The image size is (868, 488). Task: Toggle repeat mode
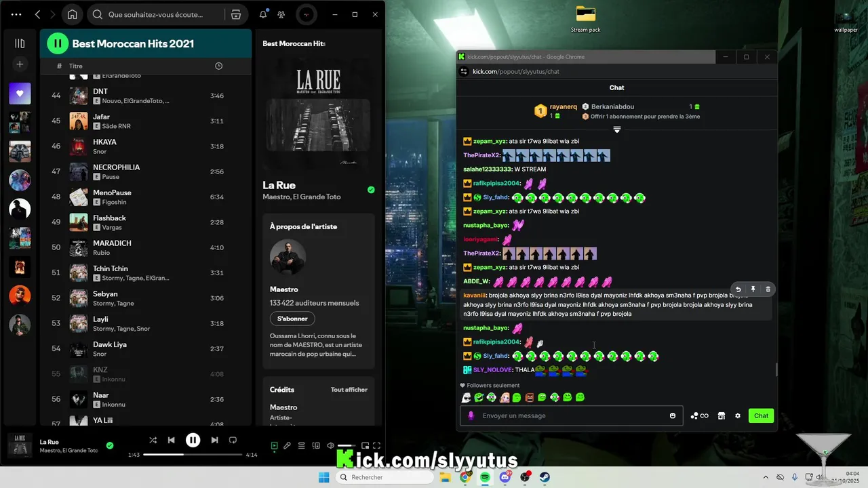pyautogui.click(x=233, y=440)
